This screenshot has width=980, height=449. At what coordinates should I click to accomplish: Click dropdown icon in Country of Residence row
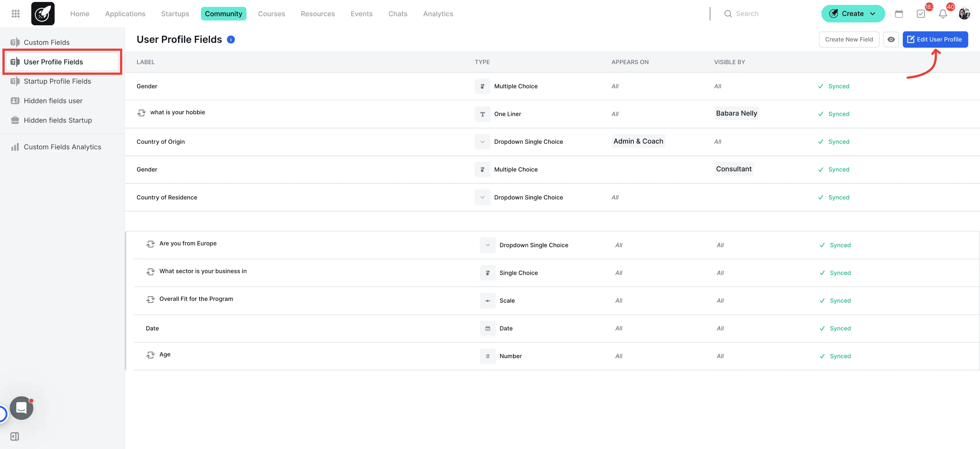click(482, 197)
